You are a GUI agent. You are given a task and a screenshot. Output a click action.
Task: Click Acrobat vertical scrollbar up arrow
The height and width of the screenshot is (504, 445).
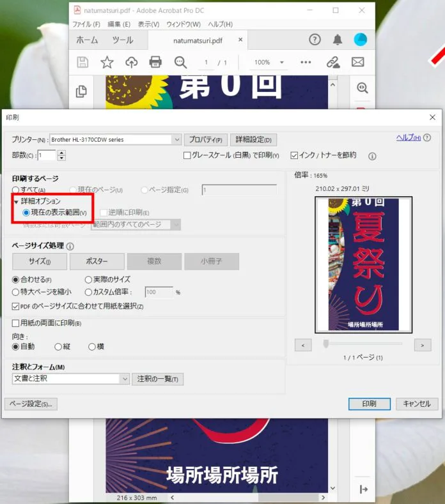(x=332, y=85)
